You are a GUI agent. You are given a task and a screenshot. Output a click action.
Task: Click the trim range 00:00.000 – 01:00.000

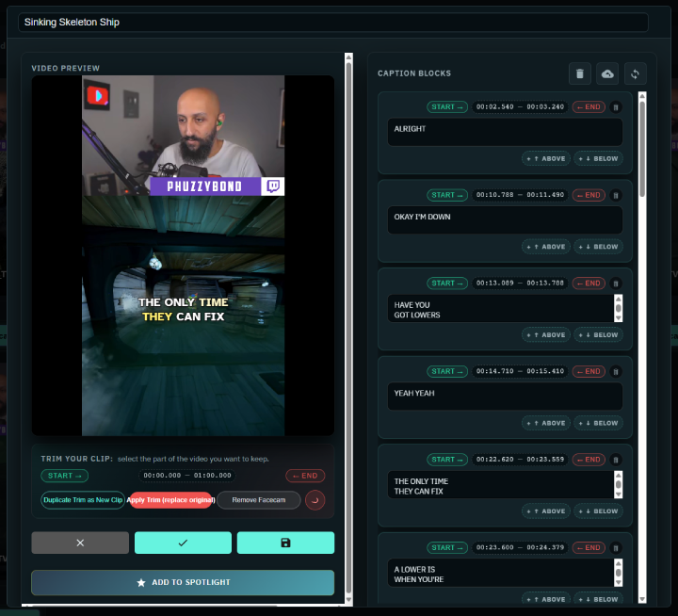tap(187, 476)
